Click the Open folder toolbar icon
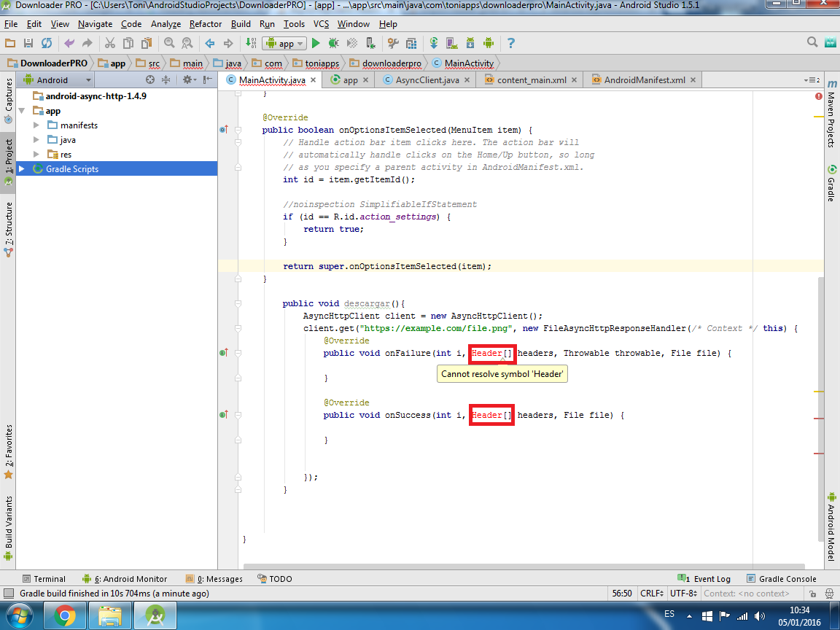The width and height of the screenshot is (840, 630). (x=10, y=44)
